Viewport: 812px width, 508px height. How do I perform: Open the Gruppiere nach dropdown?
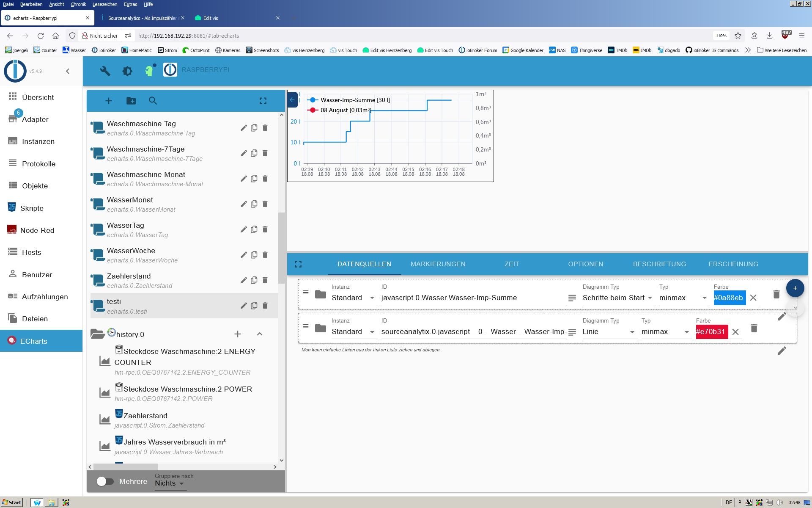pos(169,483)
